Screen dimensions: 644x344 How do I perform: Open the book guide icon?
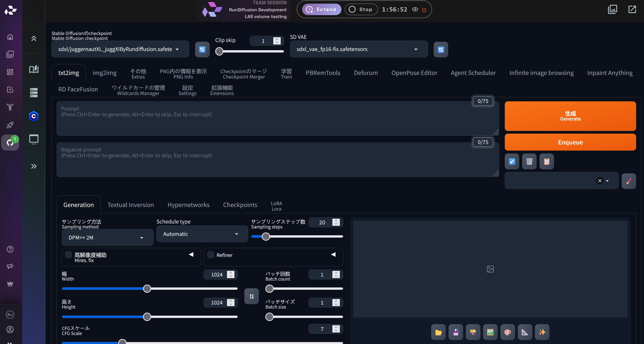pos(34,69)
